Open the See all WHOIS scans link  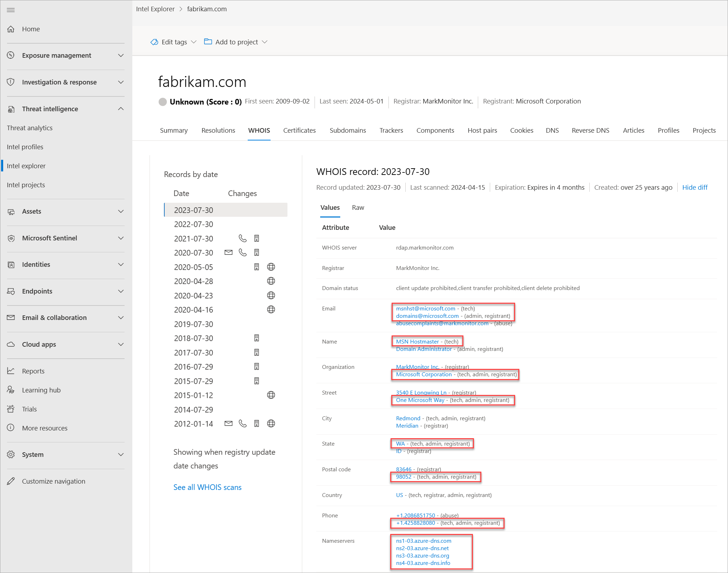click(x=207, y=487)
